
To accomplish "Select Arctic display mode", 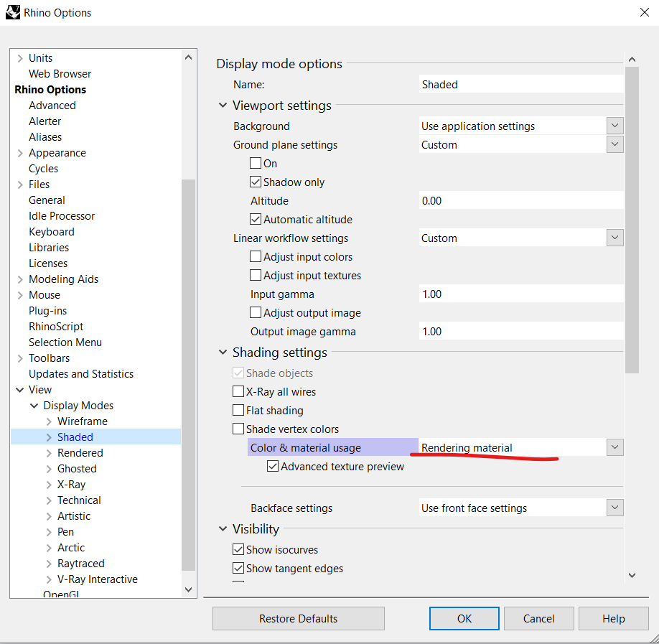I will point(71,548).
